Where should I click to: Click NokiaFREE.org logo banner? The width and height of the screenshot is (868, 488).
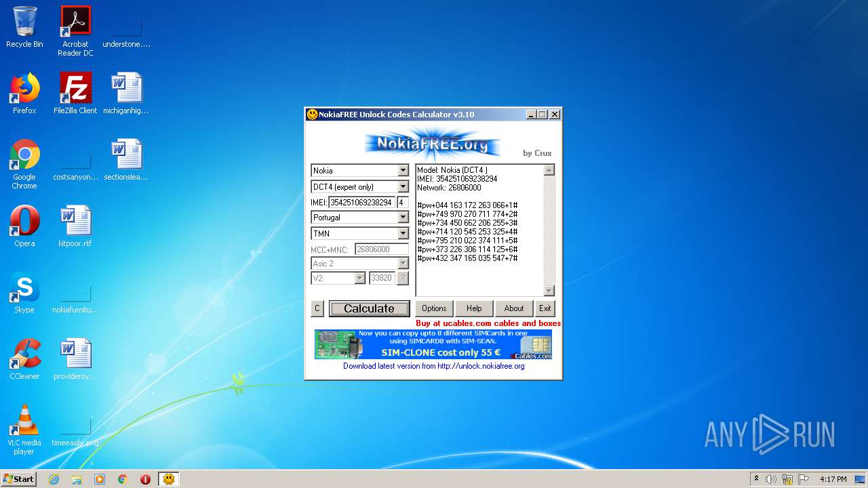[x=432, y=143]
